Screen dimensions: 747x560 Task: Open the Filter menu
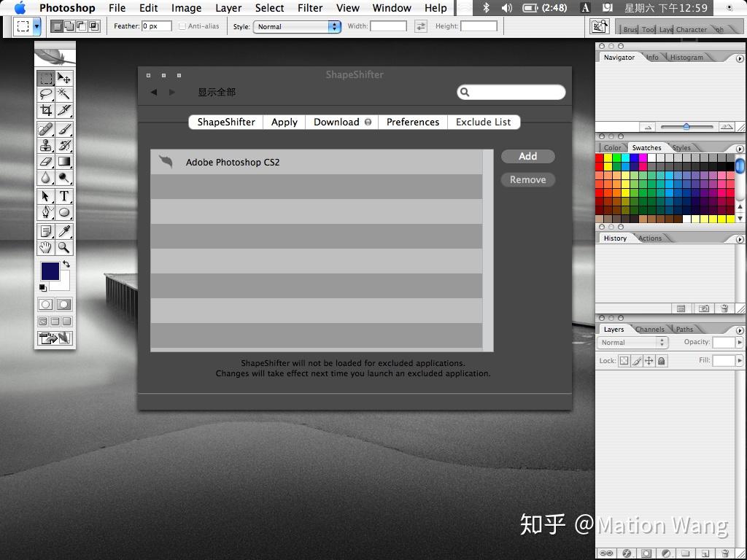coord(310,8)
